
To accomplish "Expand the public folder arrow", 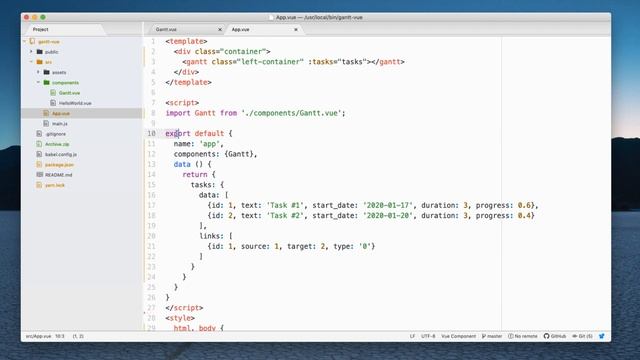I will (31, 52).
